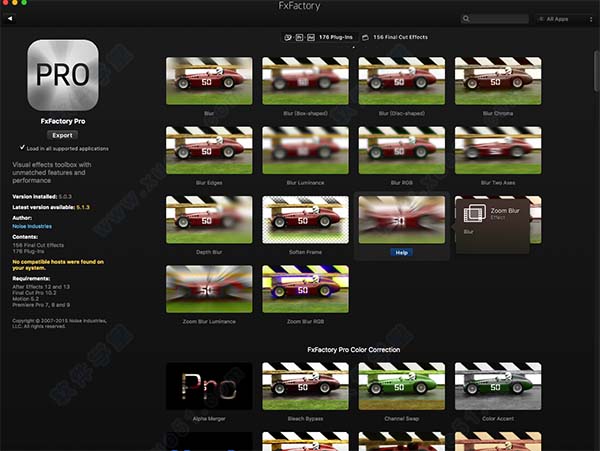Click the After Effects 12 and 13 requirement
The height and width of the screenshot is (451, 600).
coord(41,287)
